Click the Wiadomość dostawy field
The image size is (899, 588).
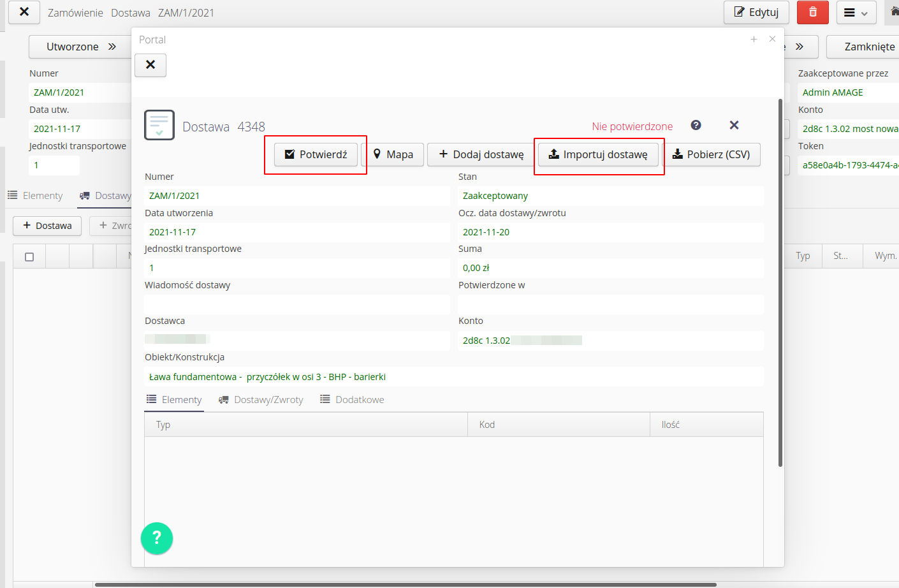tap(296, 304)
